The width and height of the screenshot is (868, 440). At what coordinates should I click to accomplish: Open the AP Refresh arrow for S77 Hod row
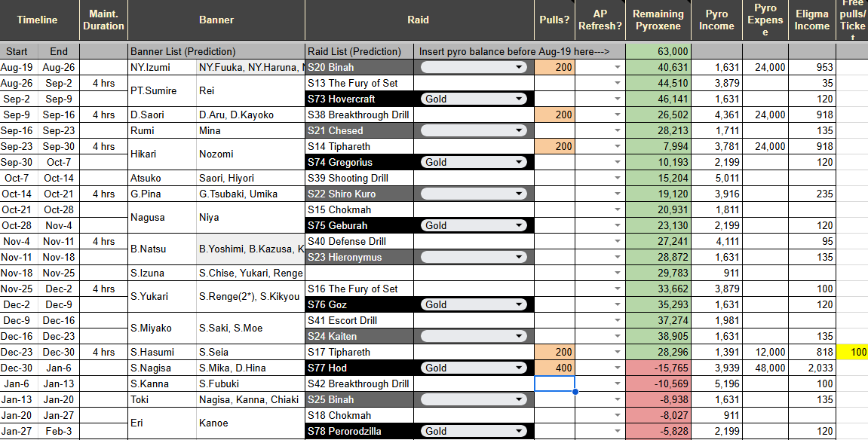pyautogui.click(x=617, y=368)
